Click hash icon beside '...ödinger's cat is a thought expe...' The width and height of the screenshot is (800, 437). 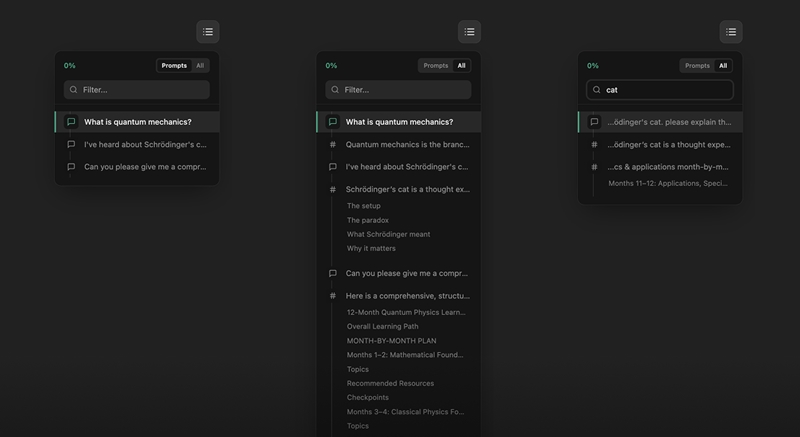click(594, 144)
